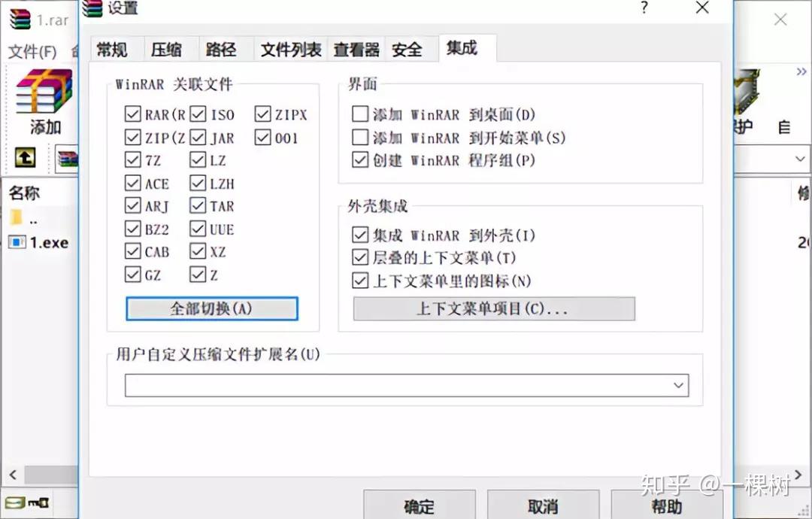Toggle the 001 association checkbox
Viewport: 812px width, 519px height.
262,137
